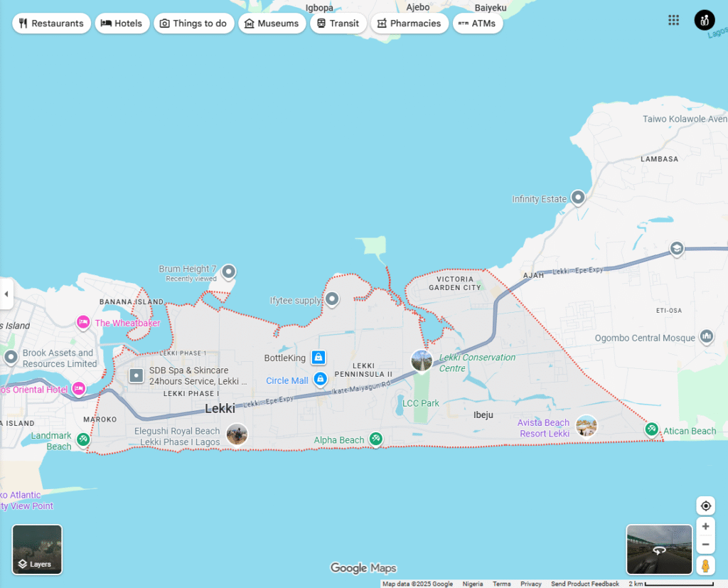Open the Street View preview thumbnail
Screen dimensions: 728x588
659,550
